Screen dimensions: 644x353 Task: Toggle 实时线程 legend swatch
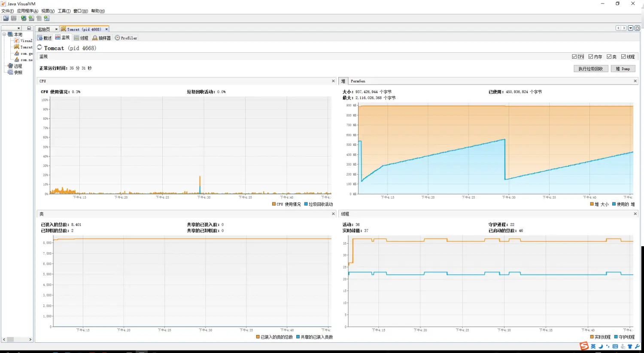click(592, 337)
